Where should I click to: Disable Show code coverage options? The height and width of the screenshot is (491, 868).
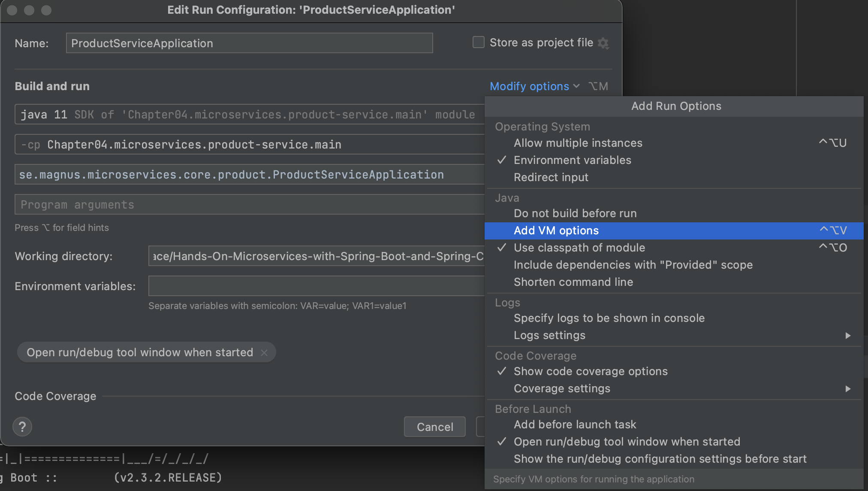point(590,371)
